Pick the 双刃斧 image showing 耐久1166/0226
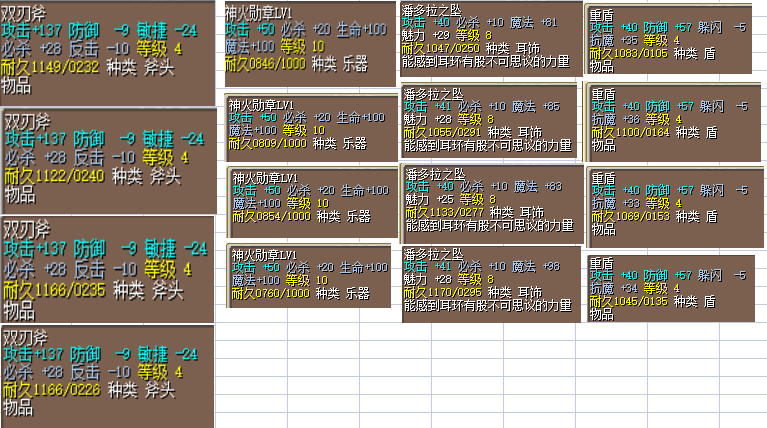The image size is (767, 428). (108, 375)
